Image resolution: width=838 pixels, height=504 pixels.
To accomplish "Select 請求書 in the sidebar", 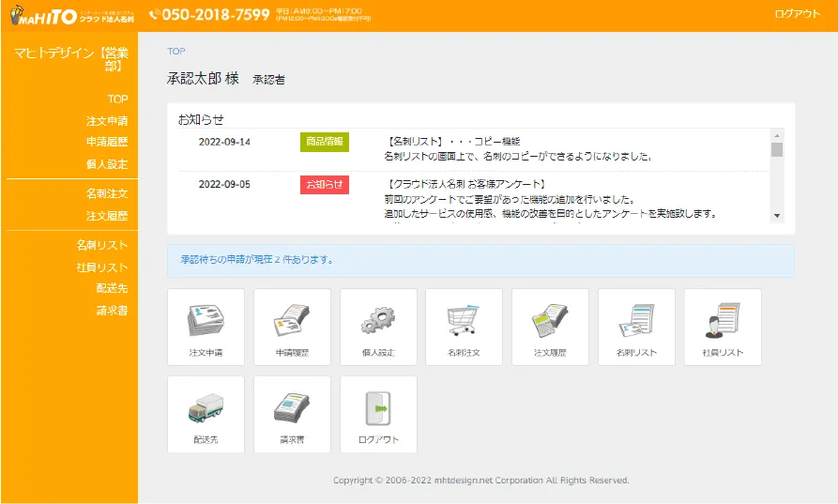I will tap(113, 311).
